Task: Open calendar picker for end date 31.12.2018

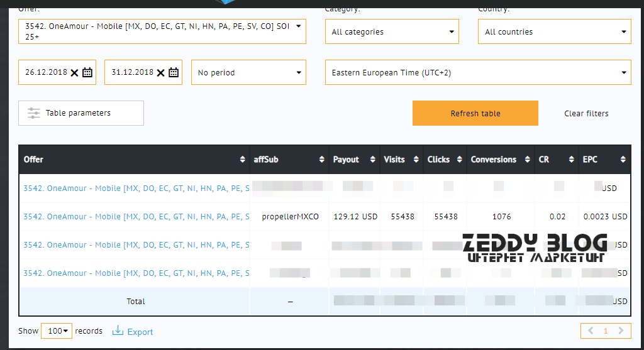Action: pyautogui.click(x=174, y=73)
